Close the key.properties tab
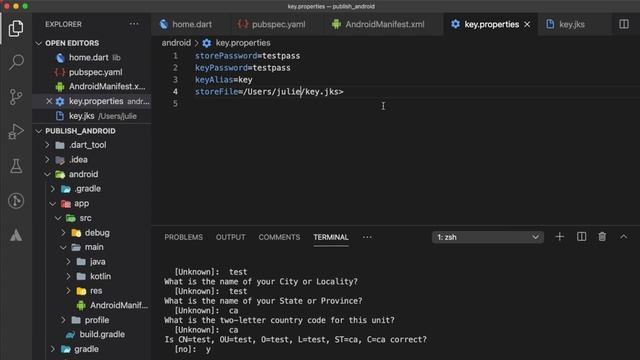640x360 pixels. (x=527, y=24)
